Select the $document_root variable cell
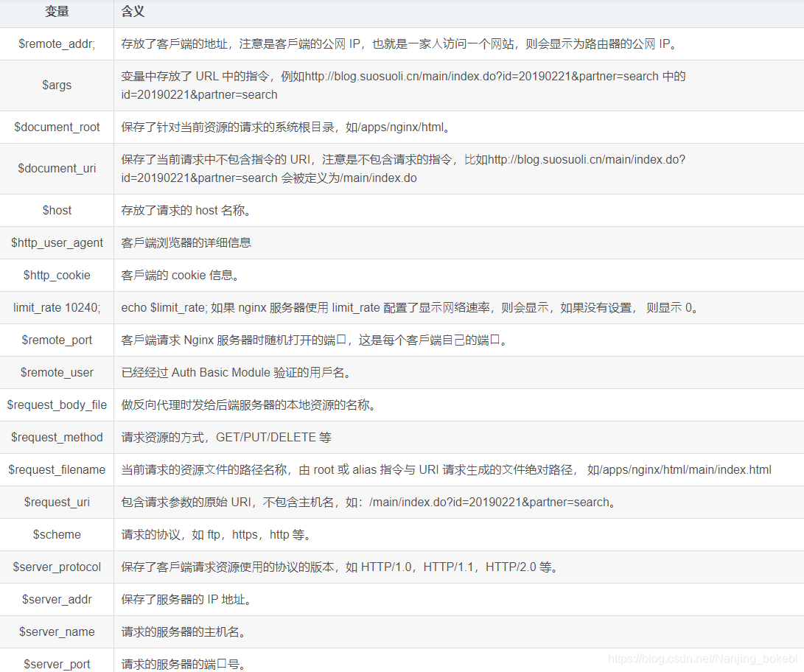This screenshot has height=672, width=804. [57, 127]
